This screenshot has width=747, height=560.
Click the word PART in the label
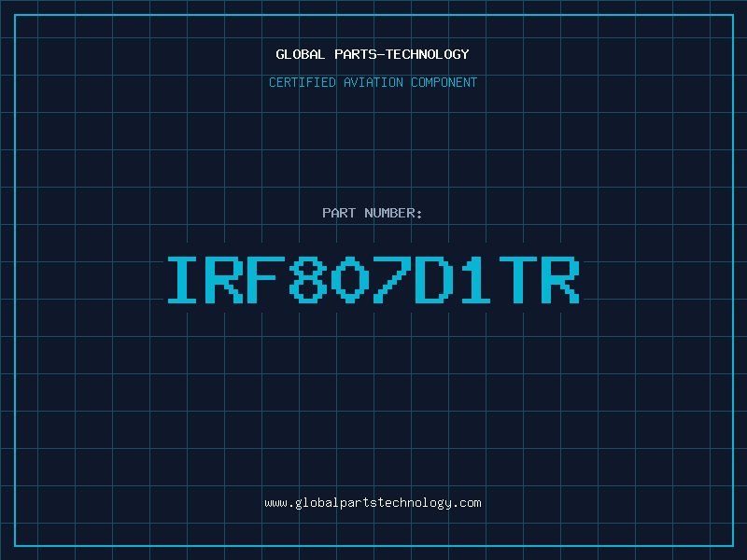[339, 213]
